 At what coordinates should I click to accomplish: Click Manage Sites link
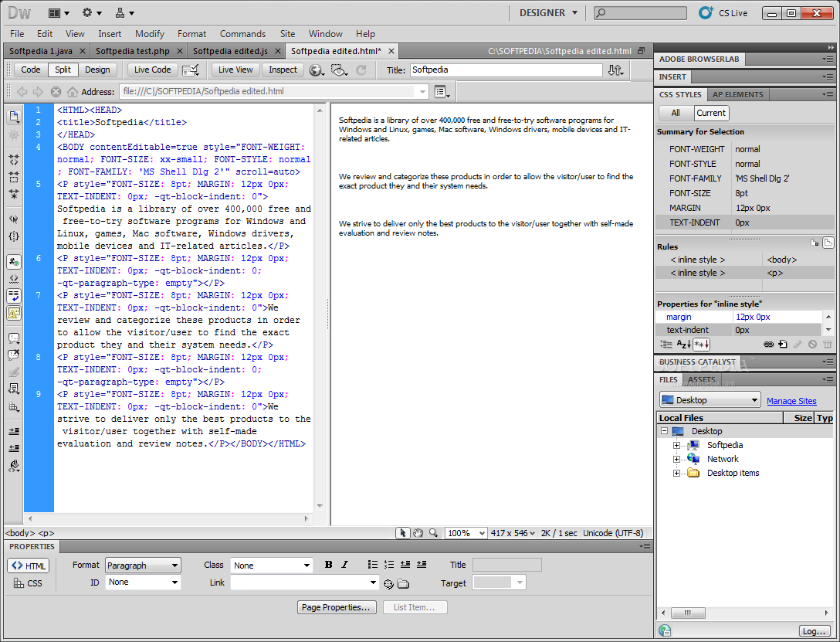point(791,401)
